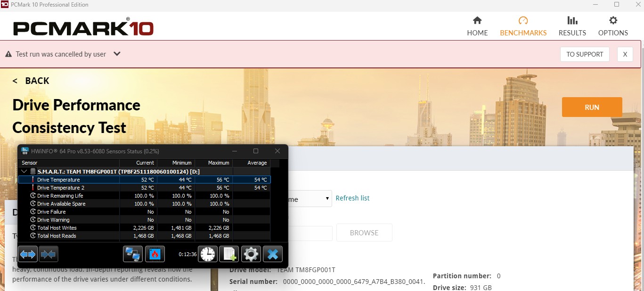644x291 pixels.
Task: Maximize the PCMark 10 window
Action: pyautogui.click(x=616, y=5)
